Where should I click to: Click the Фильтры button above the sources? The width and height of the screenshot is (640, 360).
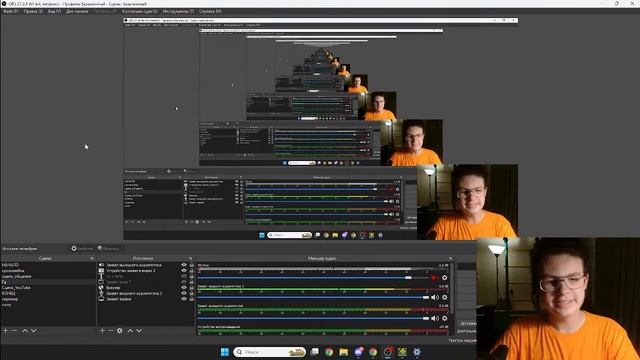(x=109, y=248)
